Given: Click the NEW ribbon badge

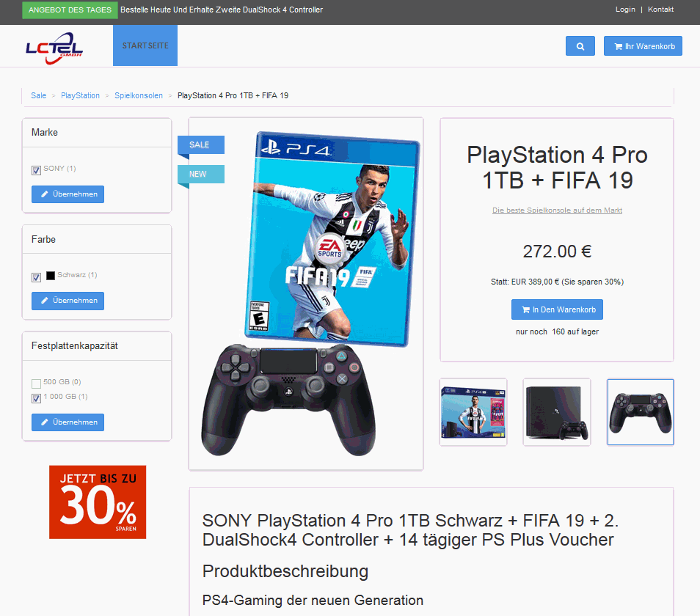Looking at the screenshot, I should tap(200, 175).
